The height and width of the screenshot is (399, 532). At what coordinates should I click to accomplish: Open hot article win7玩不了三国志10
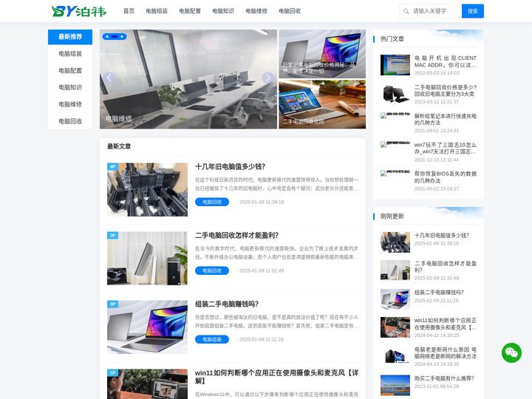[445, 149]
